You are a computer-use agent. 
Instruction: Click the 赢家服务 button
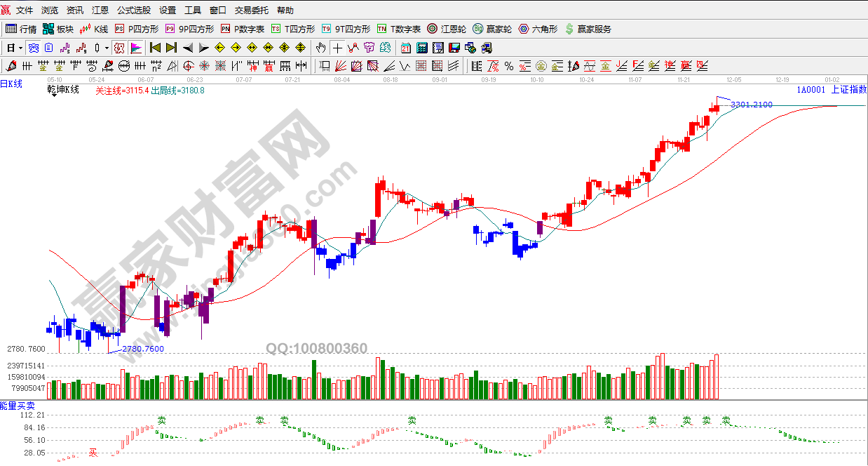[x=588, y=29]
